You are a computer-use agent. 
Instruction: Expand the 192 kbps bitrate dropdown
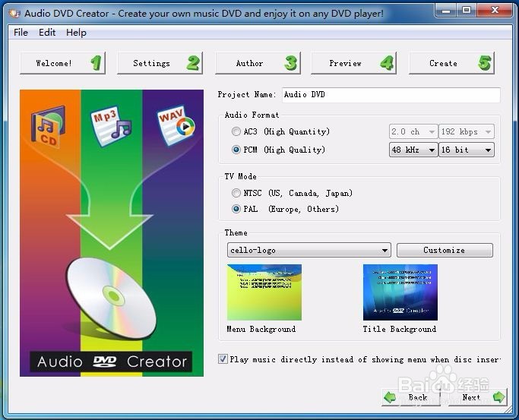point(467,131)
